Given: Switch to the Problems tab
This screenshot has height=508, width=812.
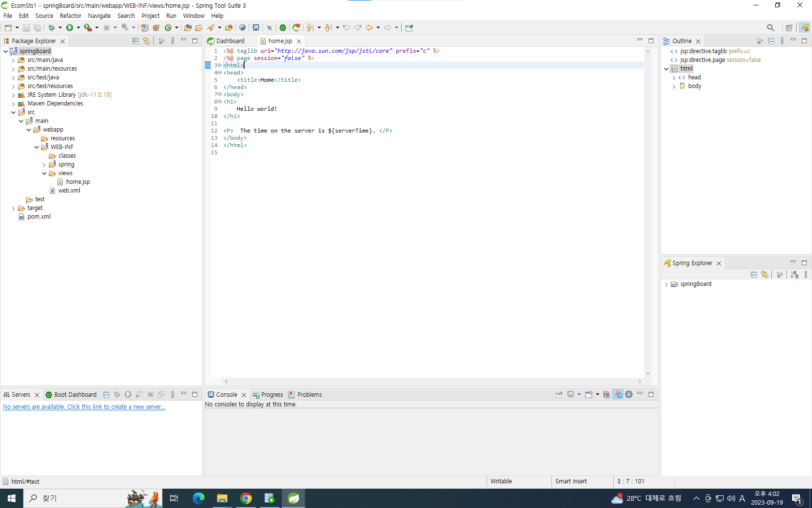Looking at the screenshot, I should [x=305, y=395].
